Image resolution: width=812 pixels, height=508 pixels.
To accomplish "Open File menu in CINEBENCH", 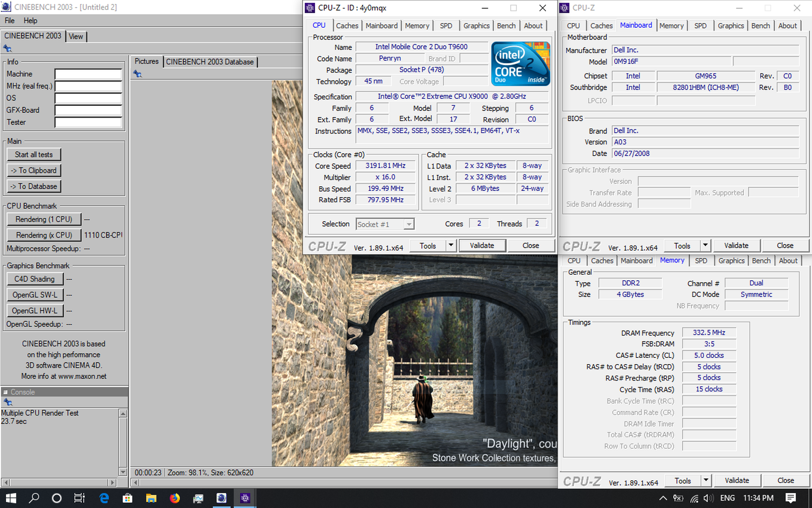I will [x=9, y=21].
